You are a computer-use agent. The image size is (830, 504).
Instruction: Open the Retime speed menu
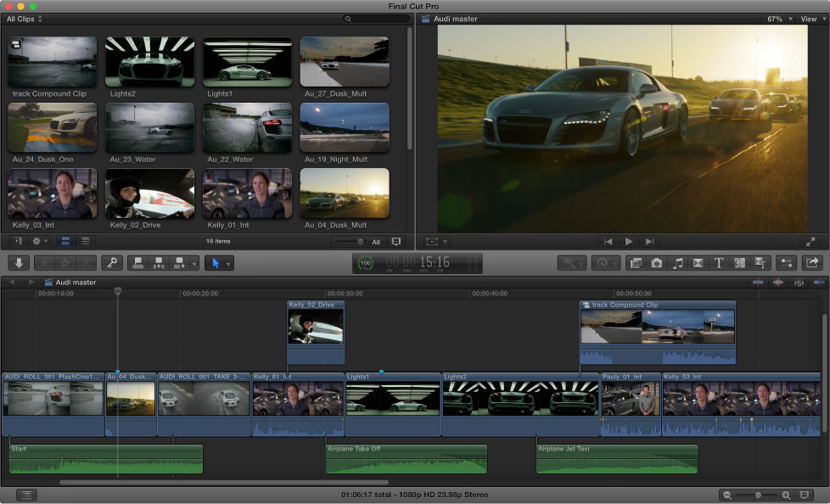[606, 263]
